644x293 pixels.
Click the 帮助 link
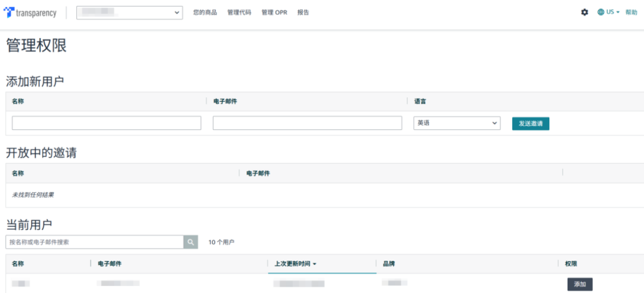point(631,13)
